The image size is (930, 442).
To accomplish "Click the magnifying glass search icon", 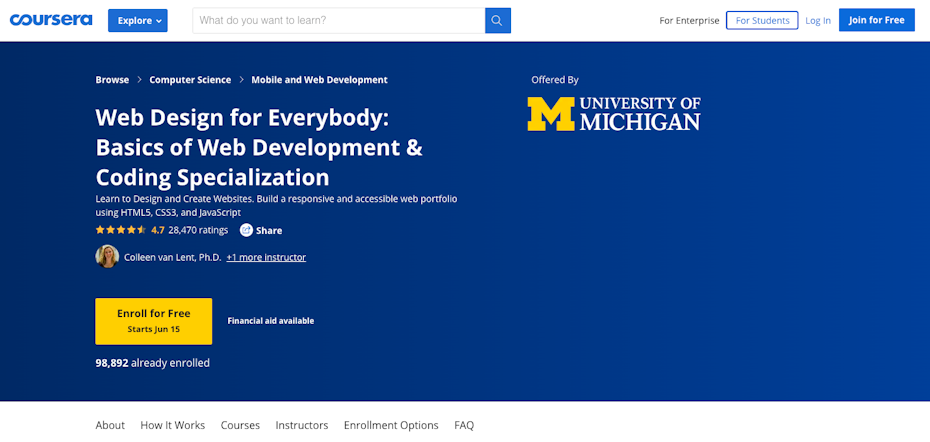I will [x=497, y=20].
